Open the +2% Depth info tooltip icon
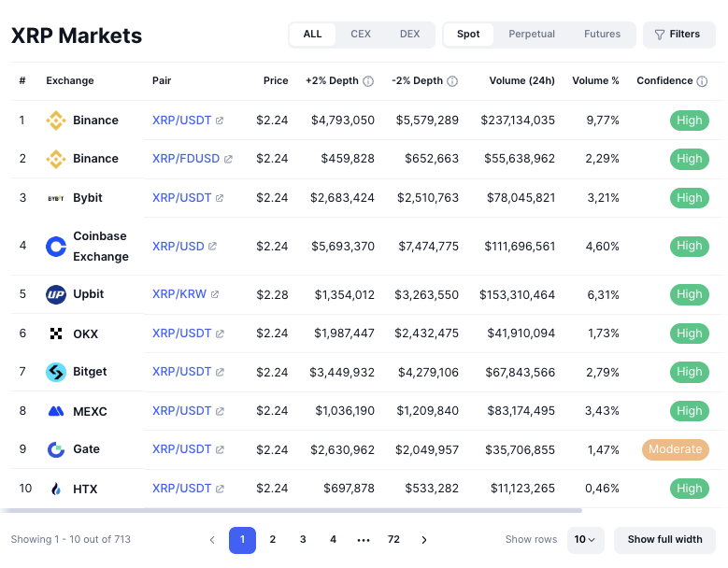 [368, 81]
